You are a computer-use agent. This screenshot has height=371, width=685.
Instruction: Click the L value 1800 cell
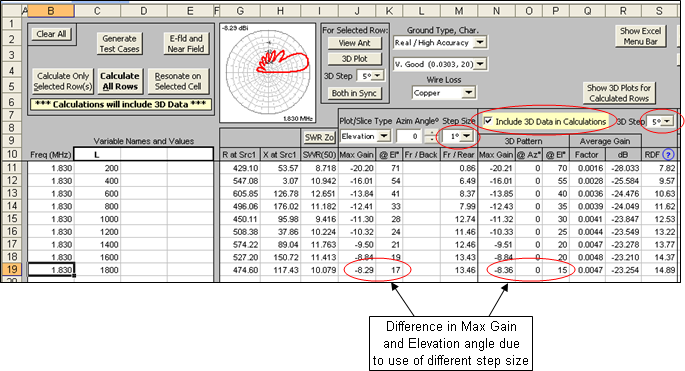97,270
